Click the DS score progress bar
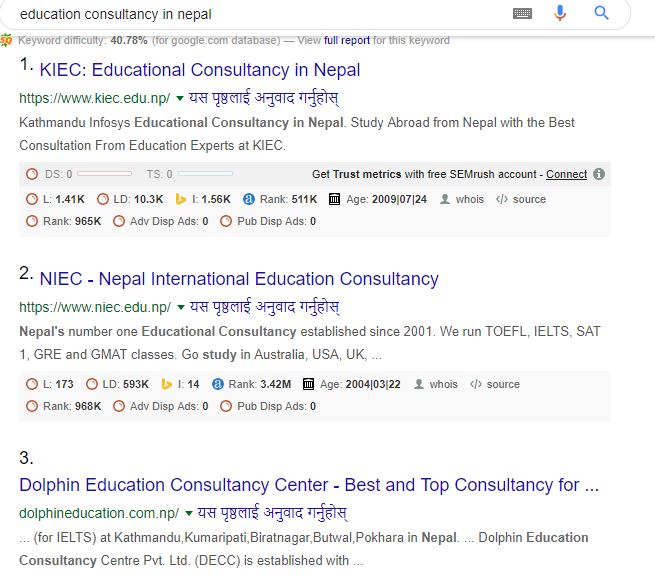655x575 pixels. (104, 173)
